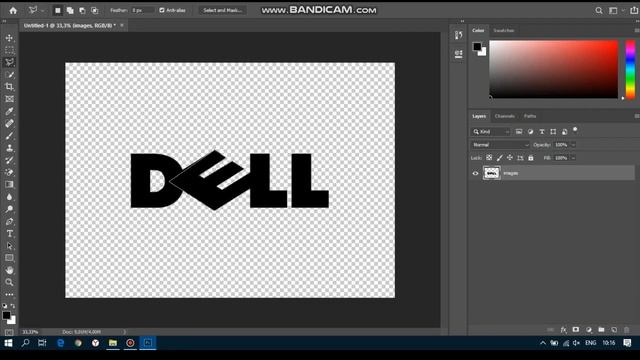Select the Hand tool
The width and height of the screenshot is (640, 360).
click(x=9, y=270)
